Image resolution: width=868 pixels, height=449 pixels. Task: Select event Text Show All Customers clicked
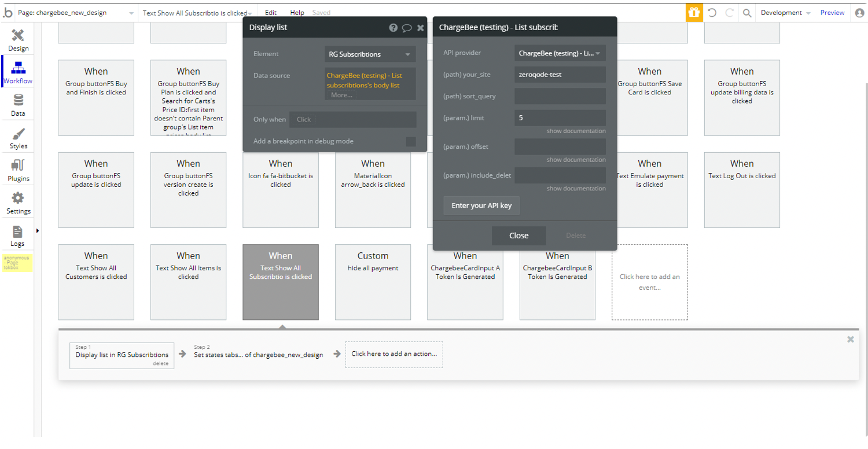click(96, 282)
